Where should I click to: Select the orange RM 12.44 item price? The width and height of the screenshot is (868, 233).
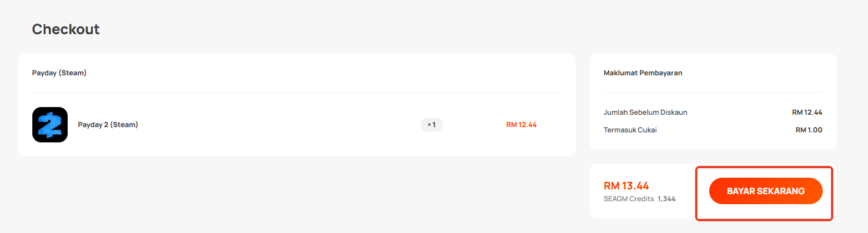522,125
